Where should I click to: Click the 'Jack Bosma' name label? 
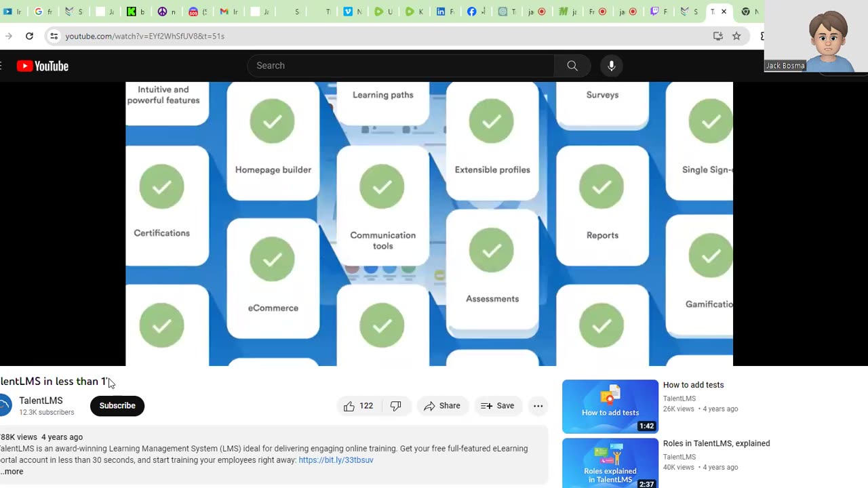tap(785, 66)
